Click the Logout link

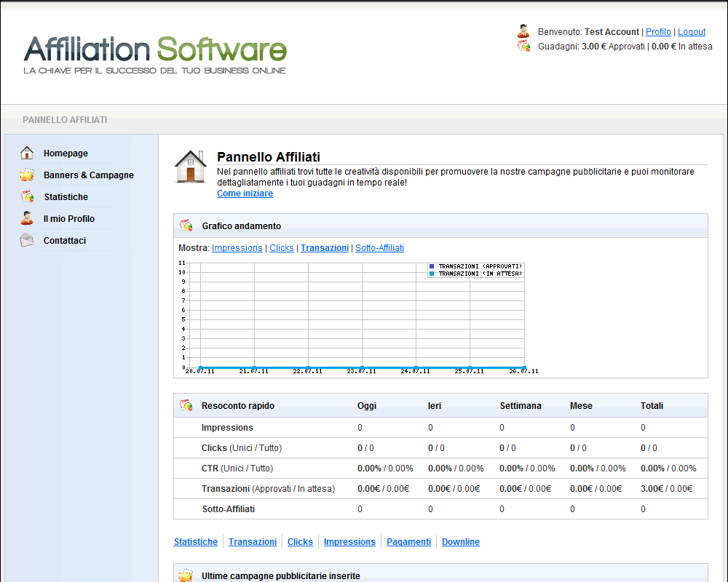tap(692, 32)
